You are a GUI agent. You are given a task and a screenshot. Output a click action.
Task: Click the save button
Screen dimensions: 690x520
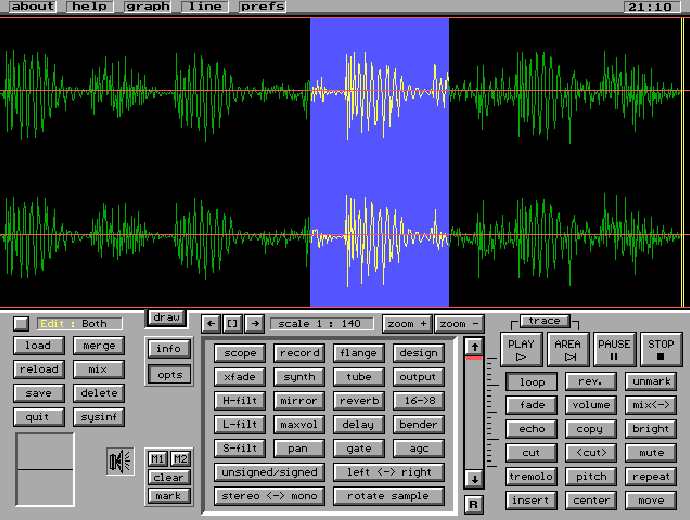[39, 393]
